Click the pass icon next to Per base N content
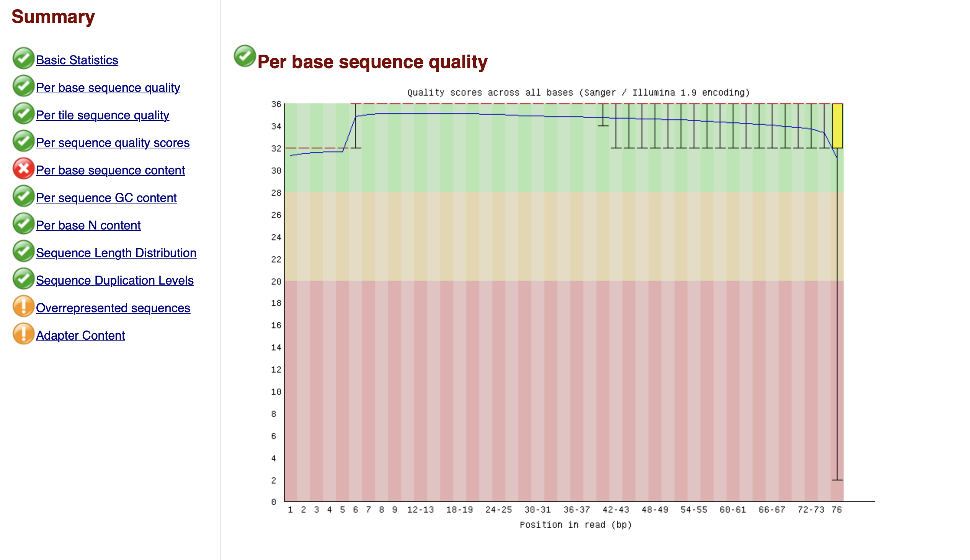Viewport: 970px width, 560px height. click(23, 225)
